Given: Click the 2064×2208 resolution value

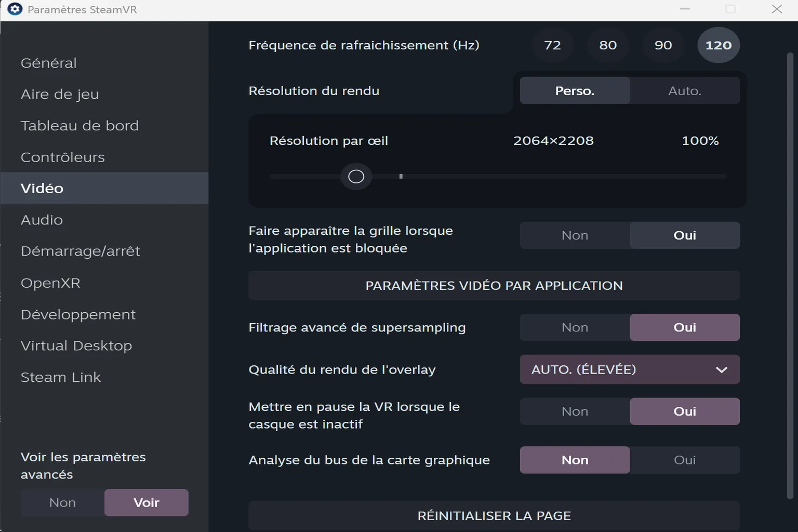Looking at the screenshot, I should [553, 141].
